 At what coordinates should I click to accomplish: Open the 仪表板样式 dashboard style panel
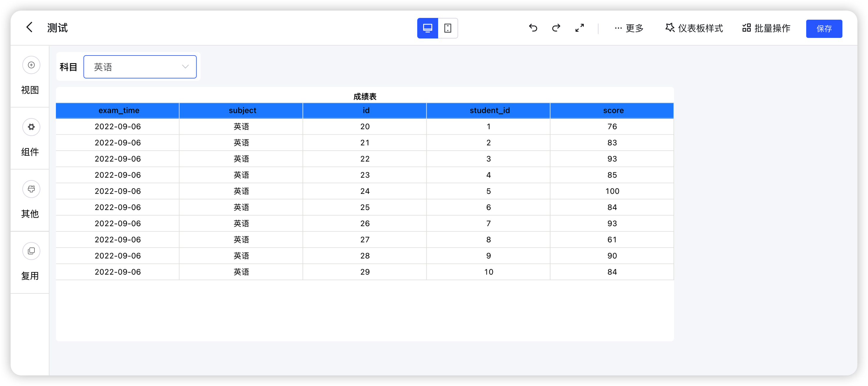pyautogui.click(x=694, y=28)
